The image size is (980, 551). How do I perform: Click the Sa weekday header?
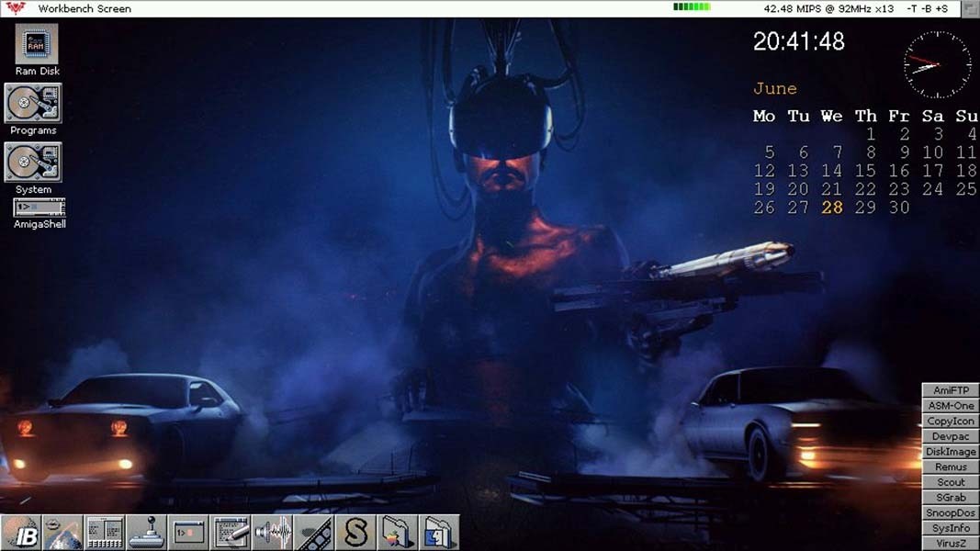tap(932, 117)
